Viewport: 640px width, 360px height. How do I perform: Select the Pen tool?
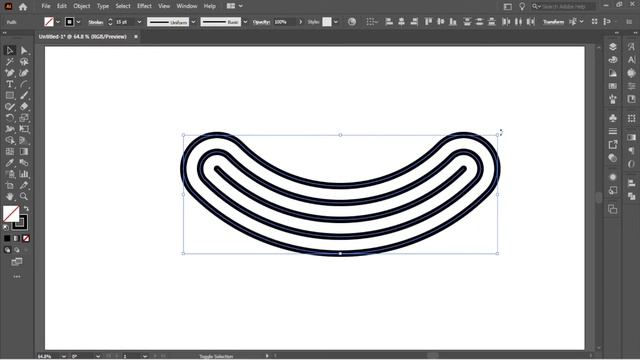tap(10, 73)
